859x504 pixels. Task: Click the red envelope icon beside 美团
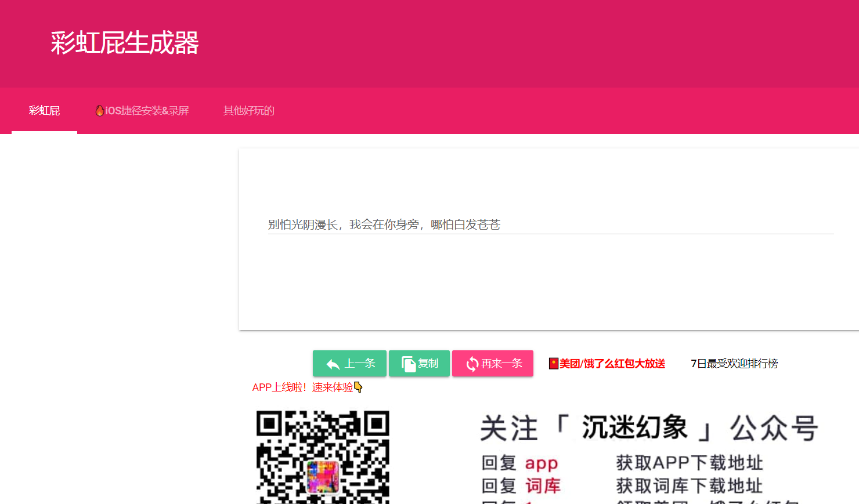pos(554,364)
